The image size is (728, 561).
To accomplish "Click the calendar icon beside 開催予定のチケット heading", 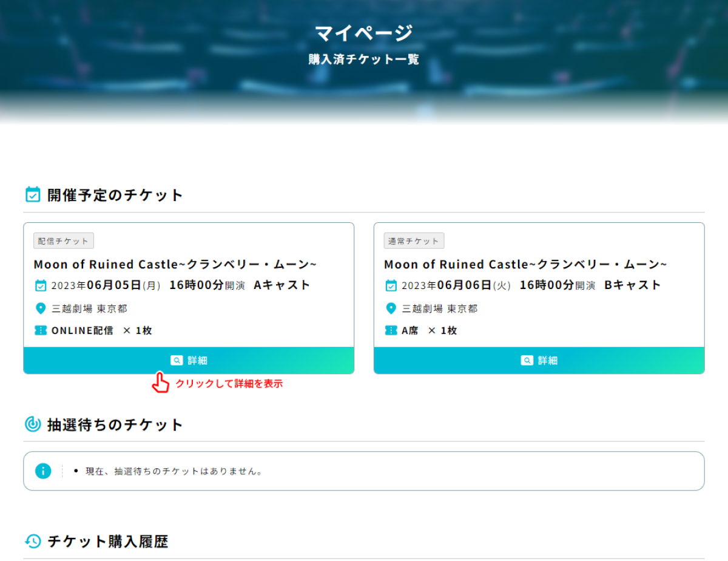I will pyautogui.click(x=33, y=195).
